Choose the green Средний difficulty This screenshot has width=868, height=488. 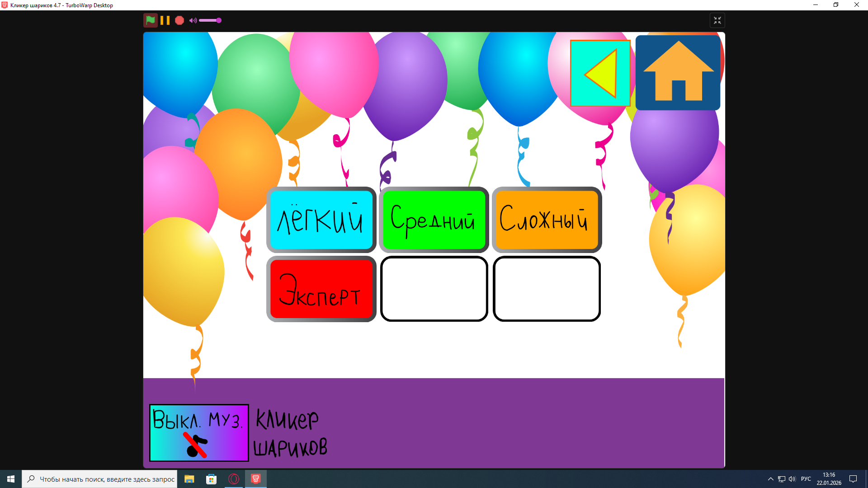(434, 220)
